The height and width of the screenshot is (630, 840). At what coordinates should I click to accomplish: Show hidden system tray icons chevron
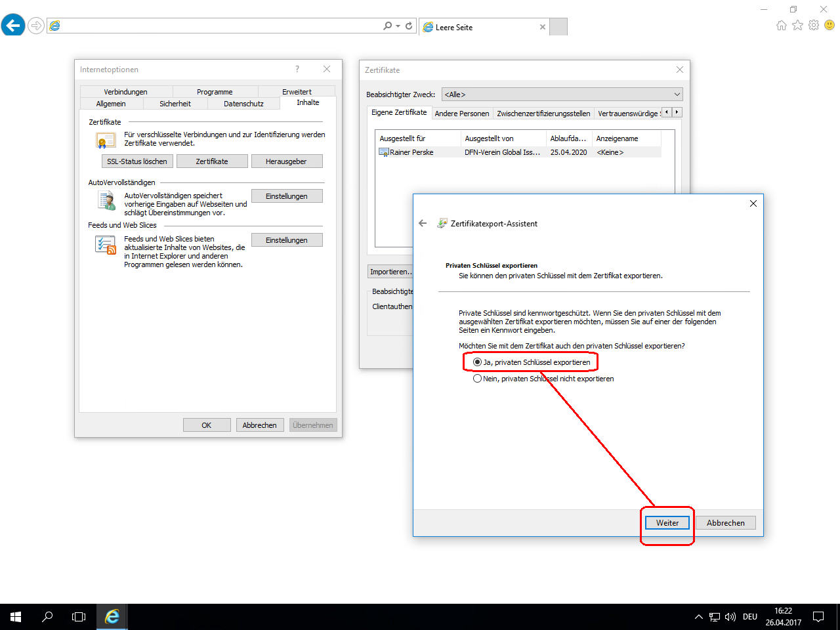pyautogui.click(x=699, y=617)
